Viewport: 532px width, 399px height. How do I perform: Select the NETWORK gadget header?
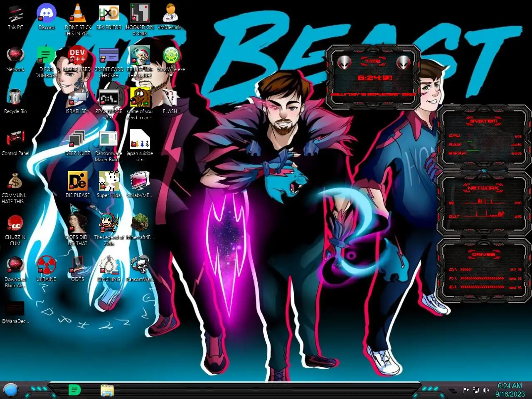(x=483, y=188)
